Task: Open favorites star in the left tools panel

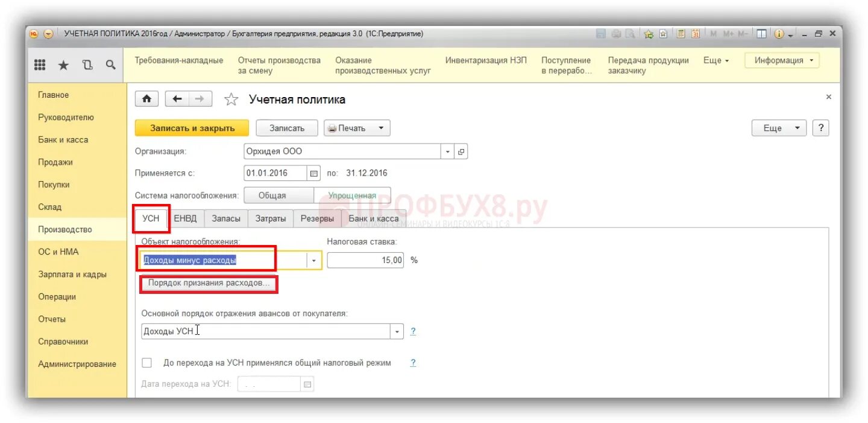Action: pos(63,65)
